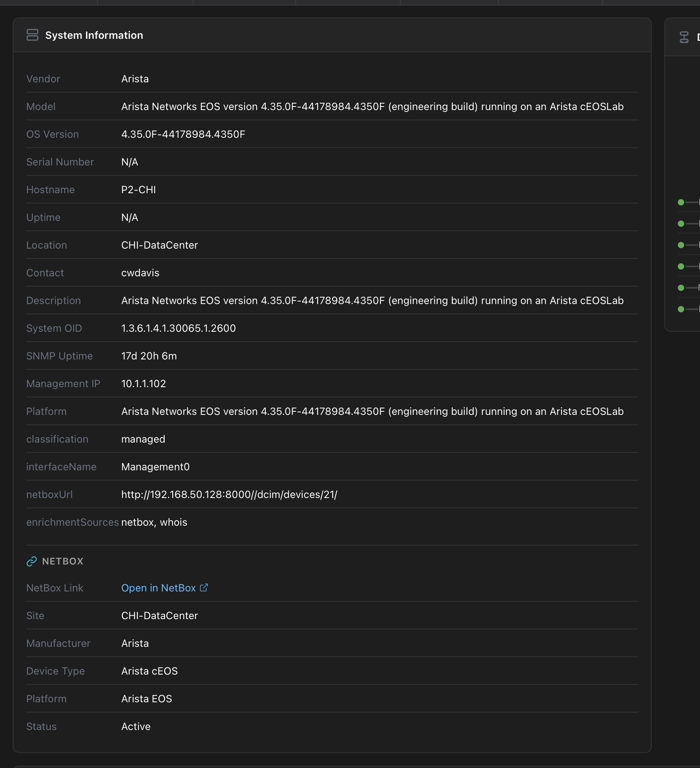The height and width of the screenshot is (768, 700).
Task: Select the Management IP value 10.1.1.102
Action: point(144,383)
